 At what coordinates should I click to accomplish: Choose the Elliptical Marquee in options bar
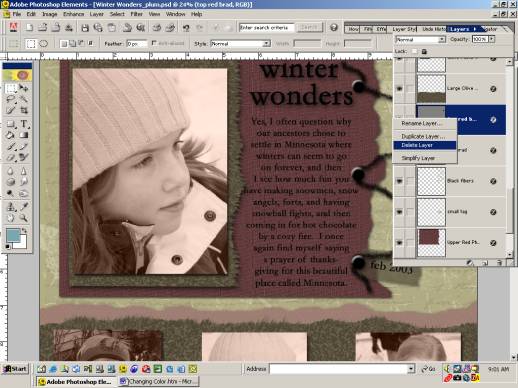(x=44, y=44)
